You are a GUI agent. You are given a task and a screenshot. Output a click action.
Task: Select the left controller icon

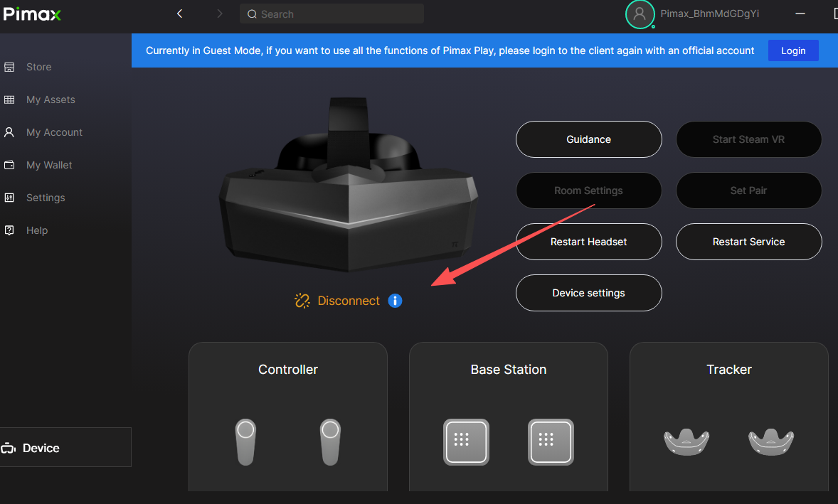coord(246,441)
